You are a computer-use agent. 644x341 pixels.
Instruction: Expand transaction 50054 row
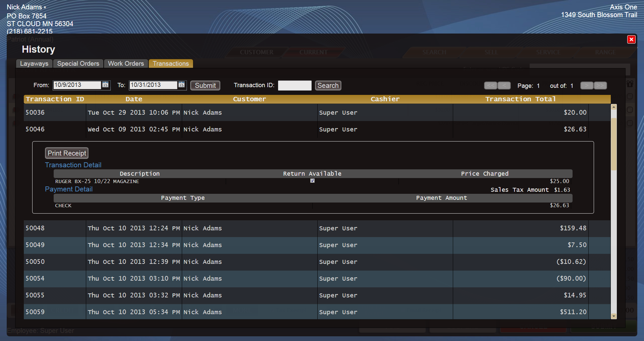pyautogui.click(x=317, y=279)
